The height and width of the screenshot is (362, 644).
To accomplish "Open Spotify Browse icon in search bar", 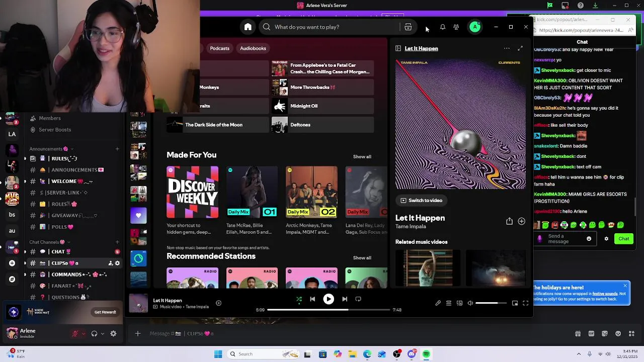I will [x=408, y=27].
